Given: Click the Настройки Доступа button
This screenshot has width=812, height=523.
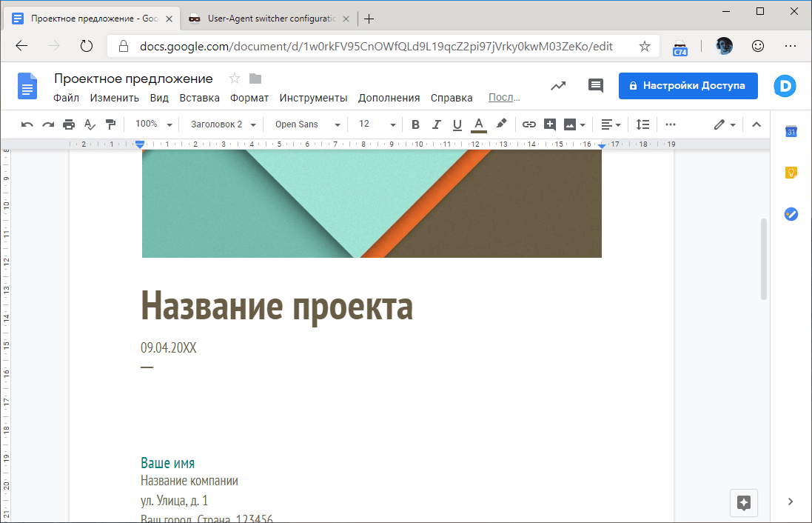Looking at the screenshot, I should coord(688,85).
